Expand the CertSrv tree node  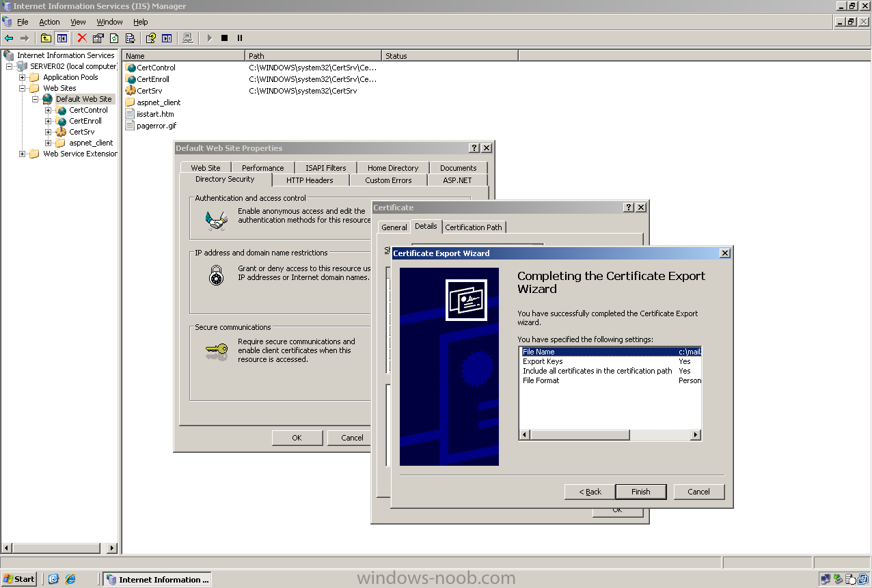[x=49, y=132]
